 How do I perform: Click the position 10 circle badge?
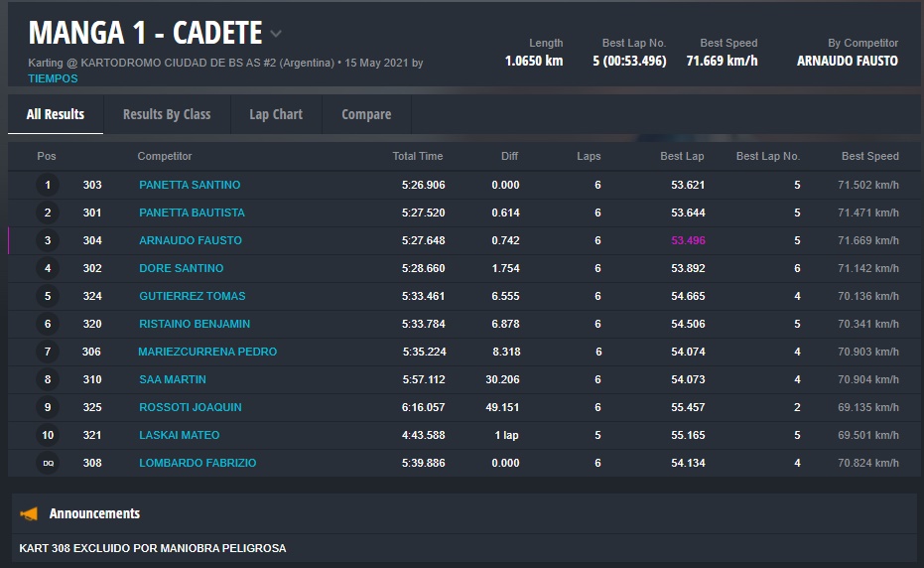point(47,435)
